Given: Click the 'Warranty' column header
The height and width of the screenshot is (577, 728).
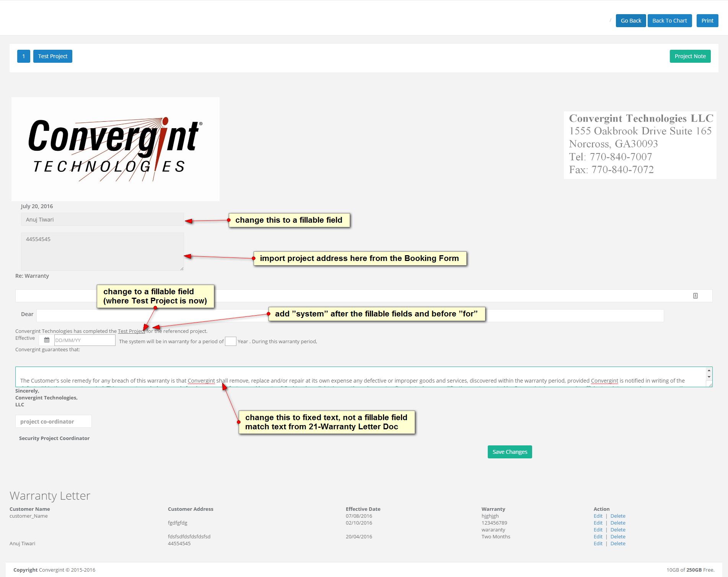Looking at the screenshot, I should pyautogui.click(x=493, y=509).
